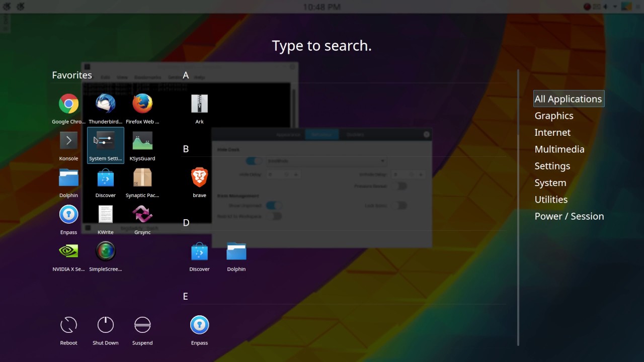Click the Type to search field
The image size is (644, 362).
(322, 46)
